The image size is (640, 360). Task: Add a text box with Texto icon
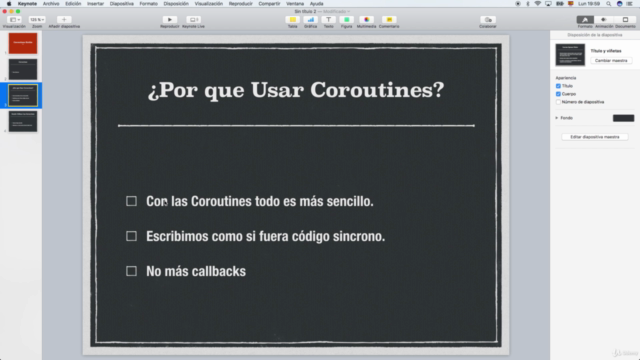328,20
